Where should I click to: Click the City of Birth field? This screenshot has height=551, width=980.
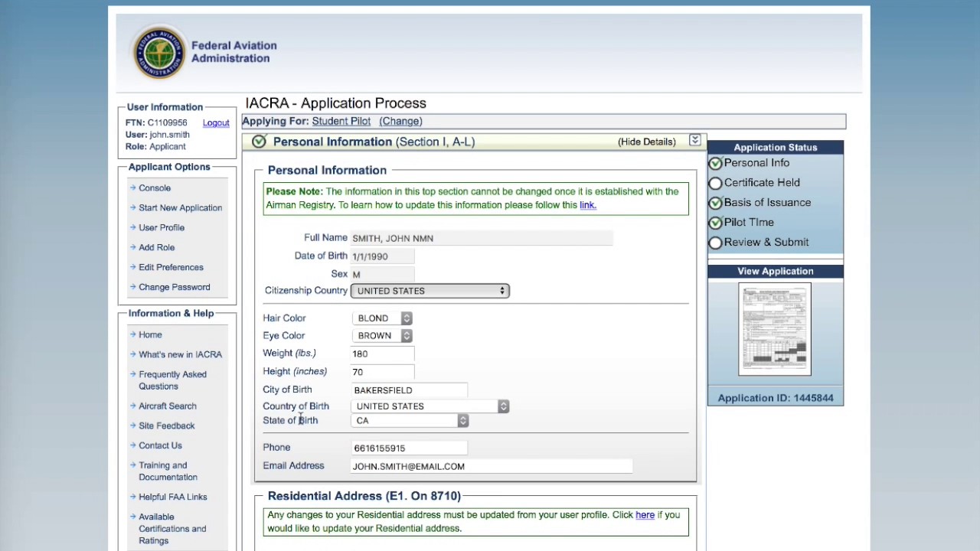click(410, 390)
